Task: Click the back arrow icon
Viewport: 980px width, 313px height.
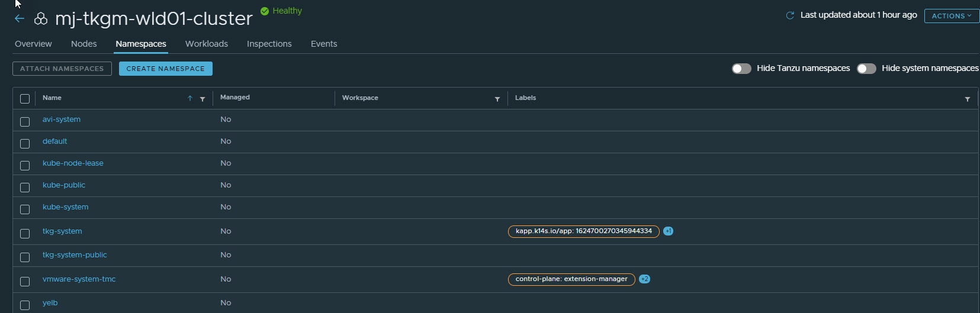Action: (20, 19)
